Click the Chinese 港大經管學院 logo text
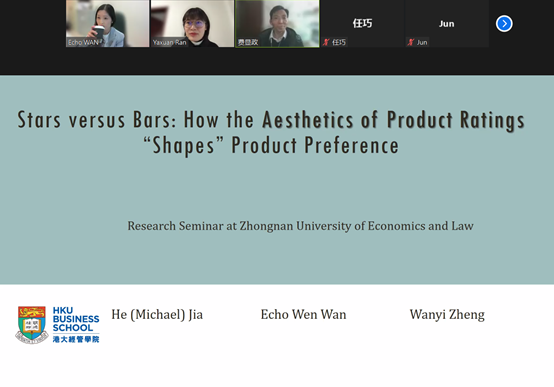This screenshot has width=554, height=387. tap(76, 339)
